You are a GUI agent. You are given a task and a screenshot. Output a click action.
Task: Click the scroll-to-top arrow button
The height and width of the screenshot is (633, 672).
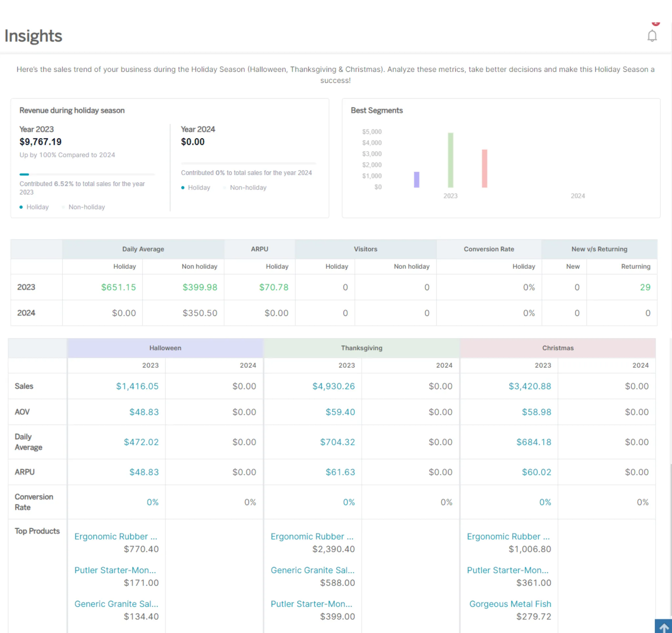point(663,626)
